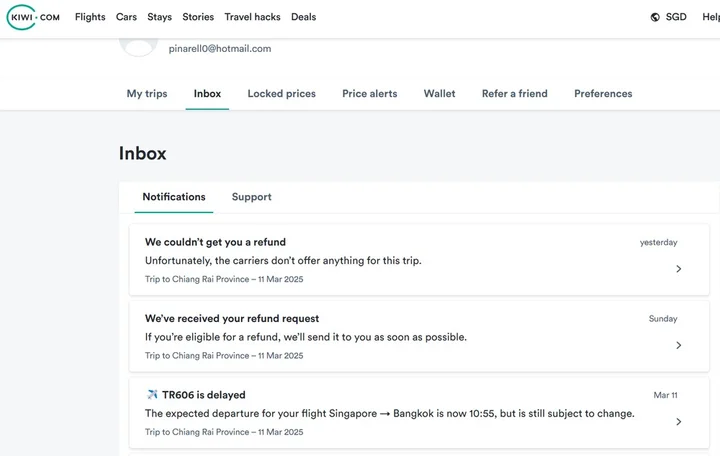Expand the TR606 delayed notification arrow
Screen dimensions: 720x456
pos(679,422)
